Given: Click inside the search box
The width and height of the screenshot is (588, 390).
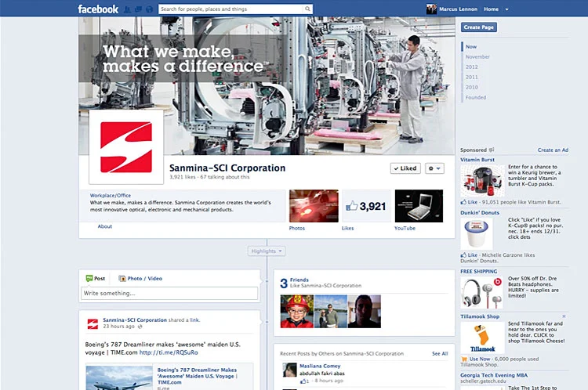Looking at the screenshot, I should [230, 9].
